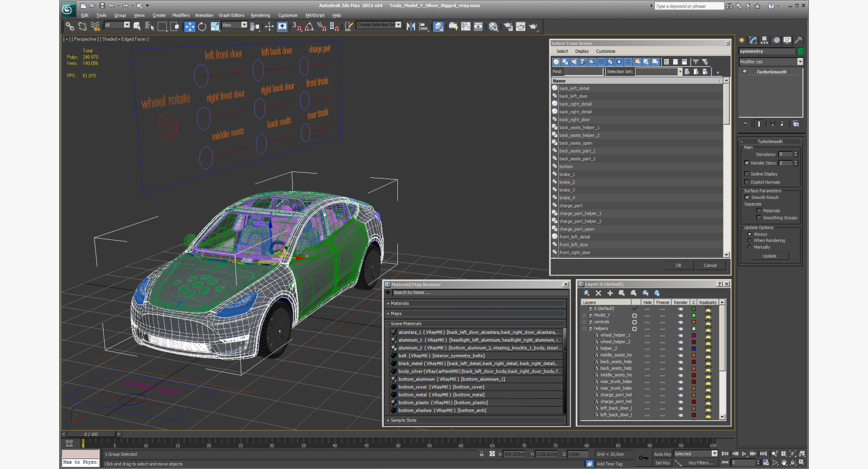Activate the Select and Rotate tool
This screenshot has height=469, width=868.
pyautogui.click(x=202, y=26)
